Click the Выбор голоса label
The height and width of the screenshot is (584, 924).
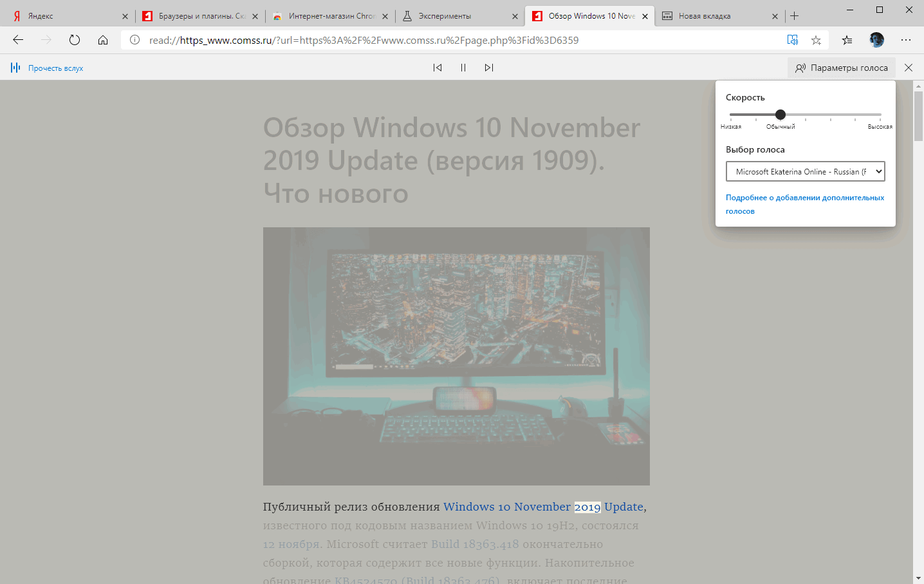[755, 149]
